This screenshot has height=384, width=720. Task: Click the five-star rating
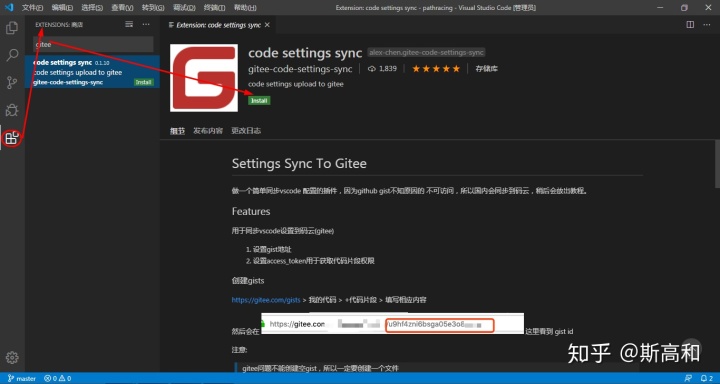436,69
